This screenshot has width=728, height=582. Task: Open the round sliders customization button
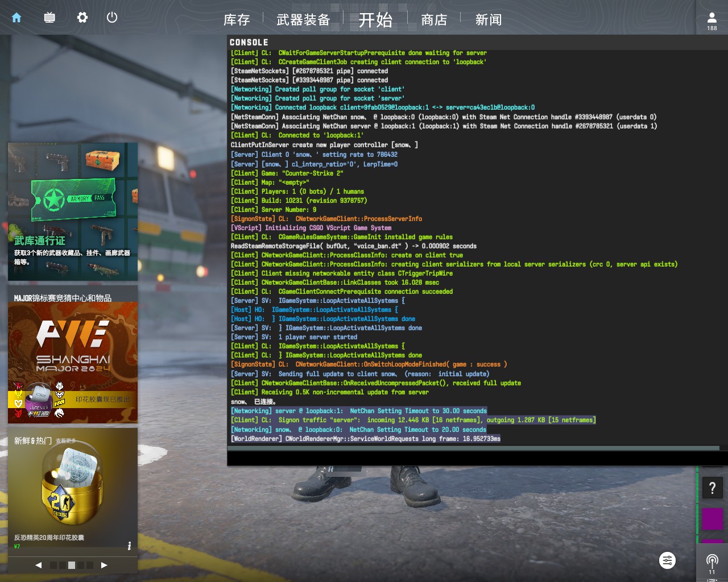pos(667,560)
